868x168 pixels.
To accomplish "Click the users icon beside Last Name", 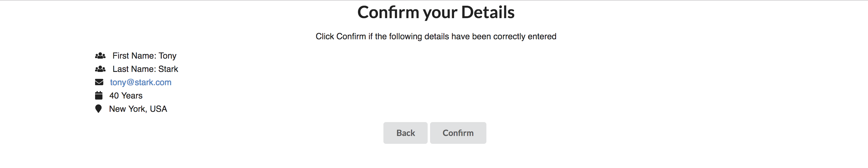I will tap(100, 69).
